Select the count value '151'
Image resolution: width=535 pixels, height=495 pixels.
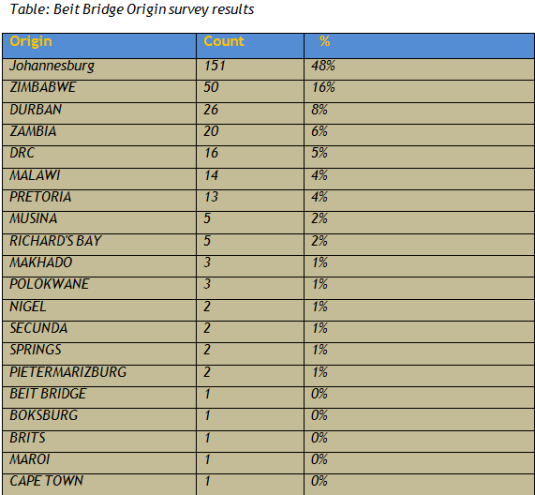[x=215, y=65]
